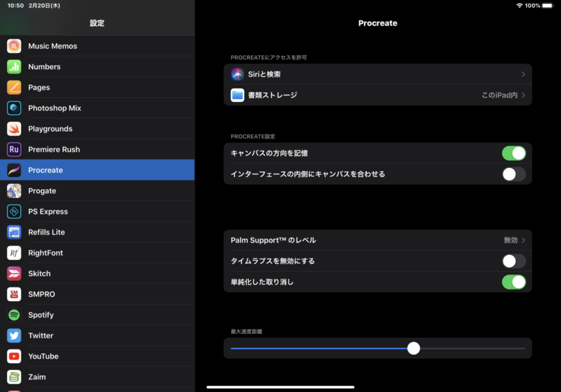Select YouTube in settings list
The height and width of the screenshot is (392, 561).
pos(97,357)
